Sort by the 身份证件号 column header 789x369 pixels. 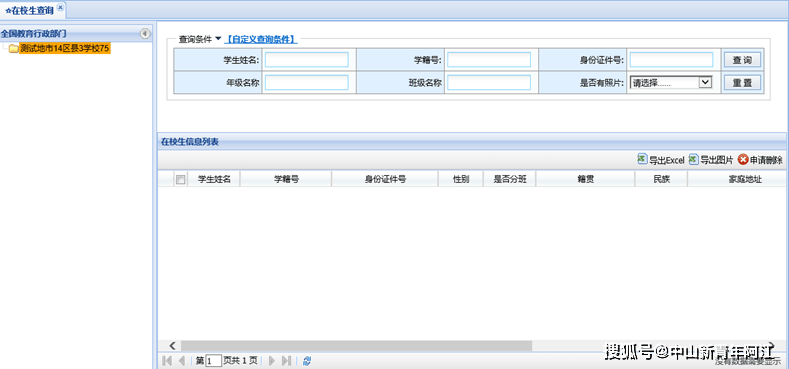[x=385, y=179]
